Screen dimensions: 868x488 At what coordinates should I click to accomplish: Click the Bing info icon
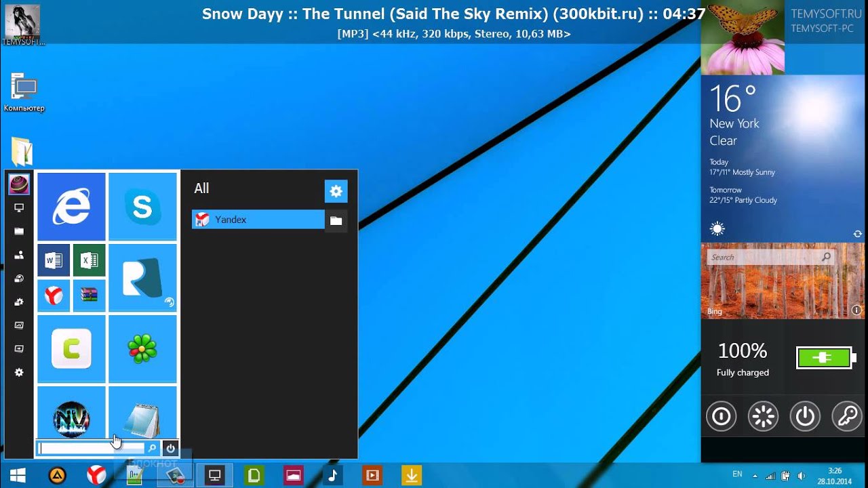tap(856, 310)
